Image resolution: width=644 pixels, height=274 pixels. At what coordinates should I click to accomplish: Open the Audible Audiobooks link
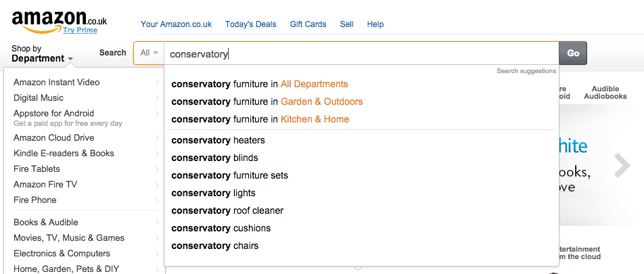point(605,93)
